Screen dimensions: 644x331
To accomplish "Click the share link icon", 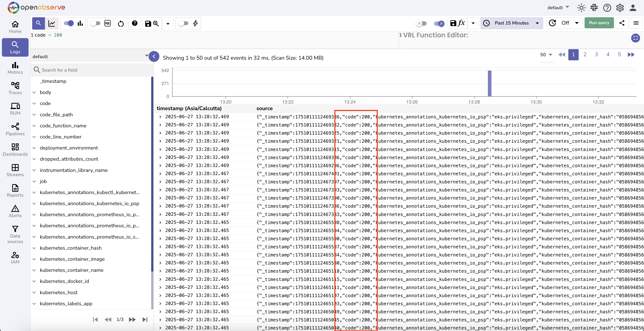I will click(622, 23).
